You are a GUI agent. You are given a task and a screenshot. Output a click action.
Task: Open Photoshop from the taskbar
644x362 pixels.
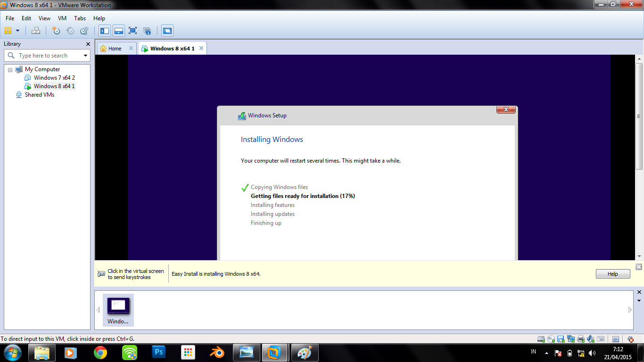click(x=158, y=353)
